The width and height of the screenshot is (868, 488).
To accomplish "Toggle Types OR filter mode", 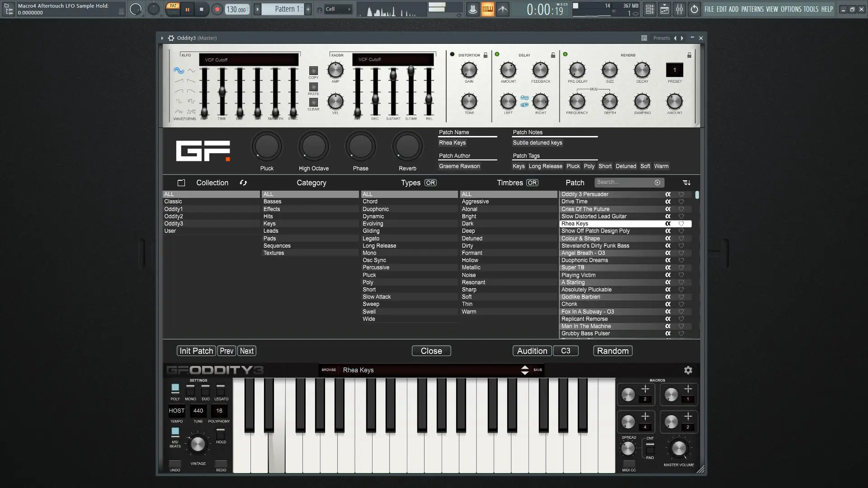I will [x=430, y=183].
